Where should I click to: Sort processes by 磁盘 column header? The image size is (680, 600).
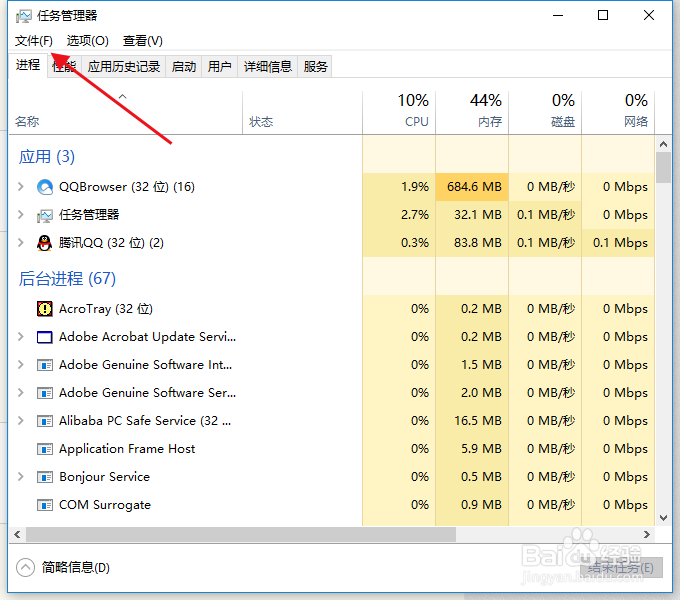545,112
